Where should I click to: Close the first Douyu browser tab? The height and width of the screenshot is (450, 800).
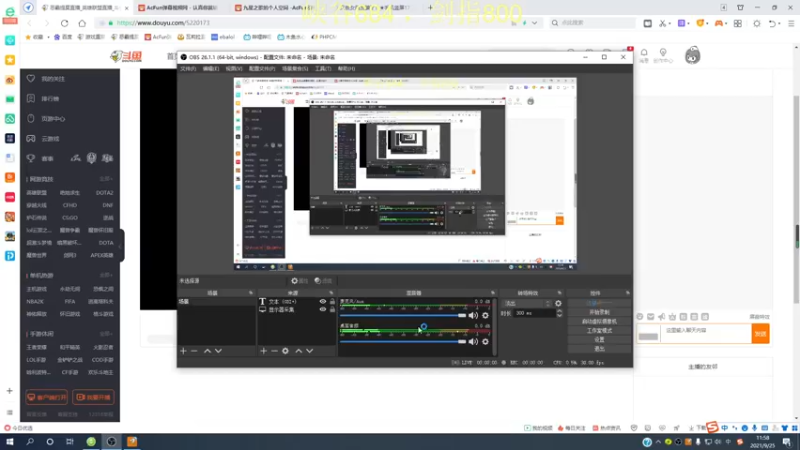tap(127, 8)
